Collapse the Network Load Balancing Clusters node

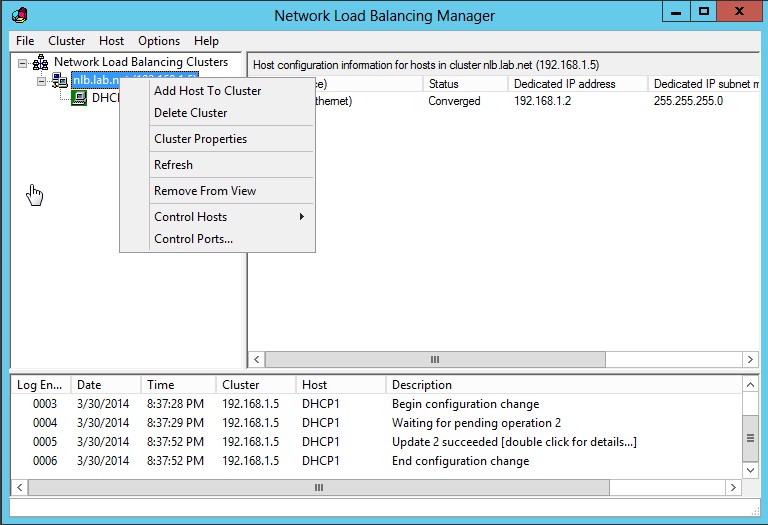pos(23,63)
